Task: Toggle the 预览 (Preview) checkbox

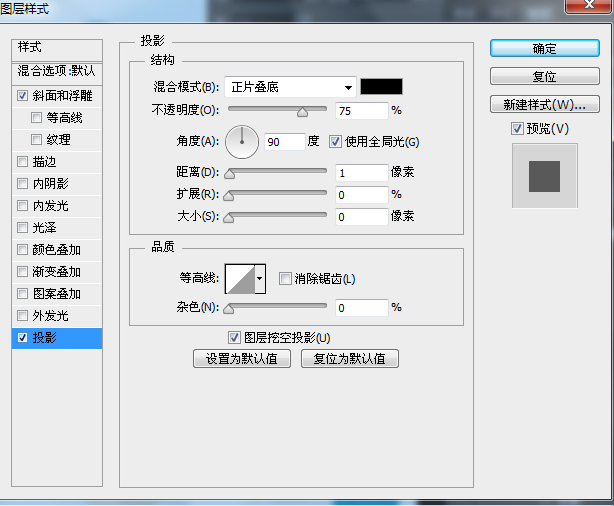Action: pyautogui.click(x=517, y=128)
